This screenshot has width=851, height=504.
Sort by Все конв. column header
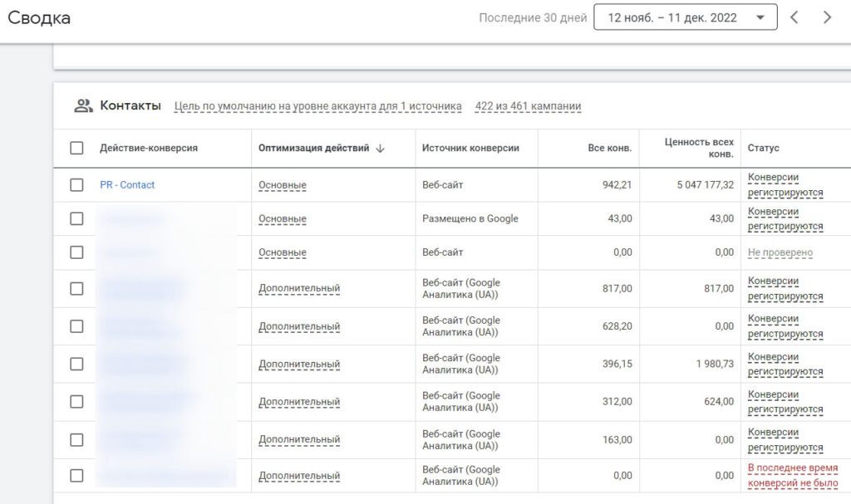tap(610, 149)
